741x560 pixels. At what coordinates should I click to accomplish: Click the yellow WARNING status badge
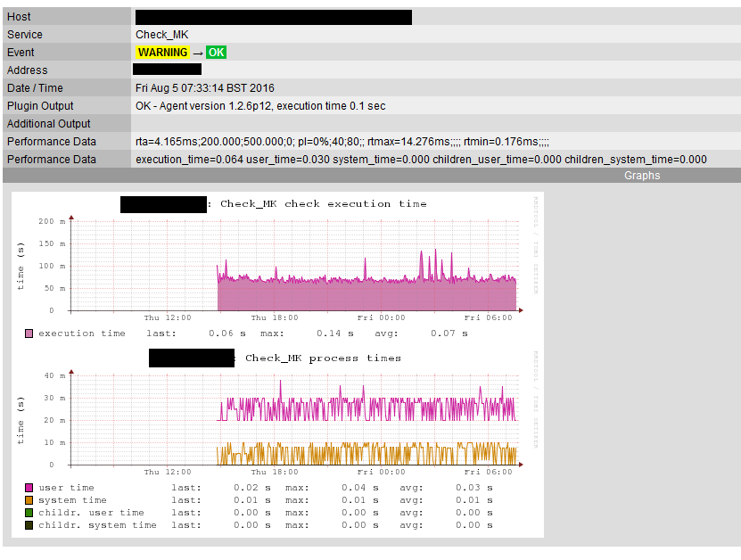coord(162,53)
